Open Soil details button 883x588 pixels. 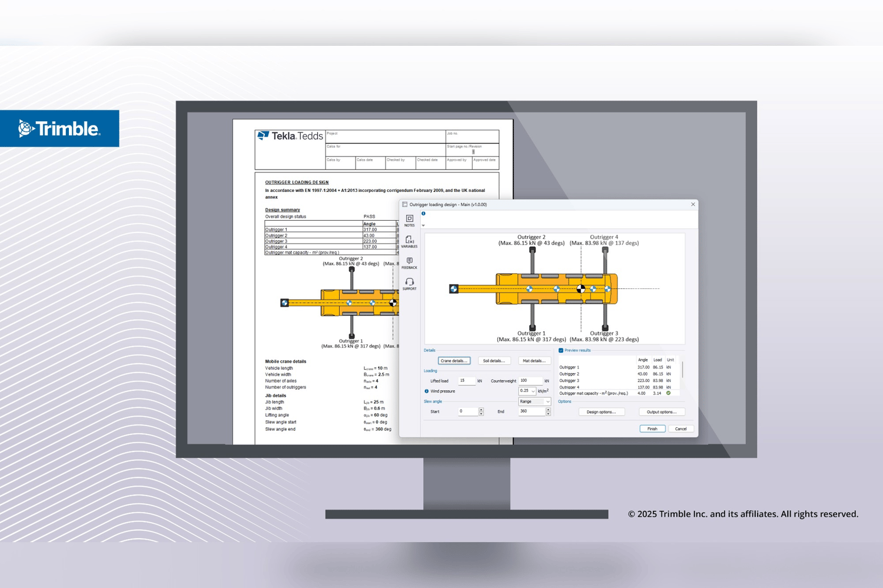(x=494, y=361)
